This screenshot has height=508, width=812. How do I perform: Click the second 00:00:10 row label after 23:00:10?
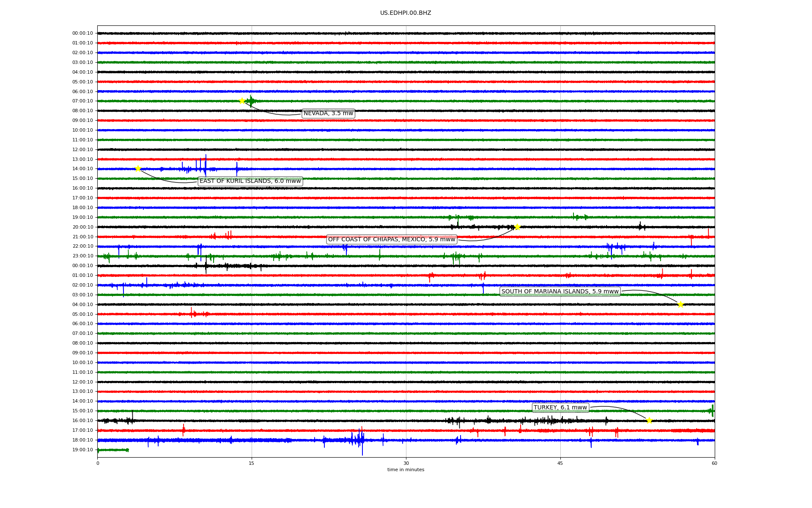(82, 266)
